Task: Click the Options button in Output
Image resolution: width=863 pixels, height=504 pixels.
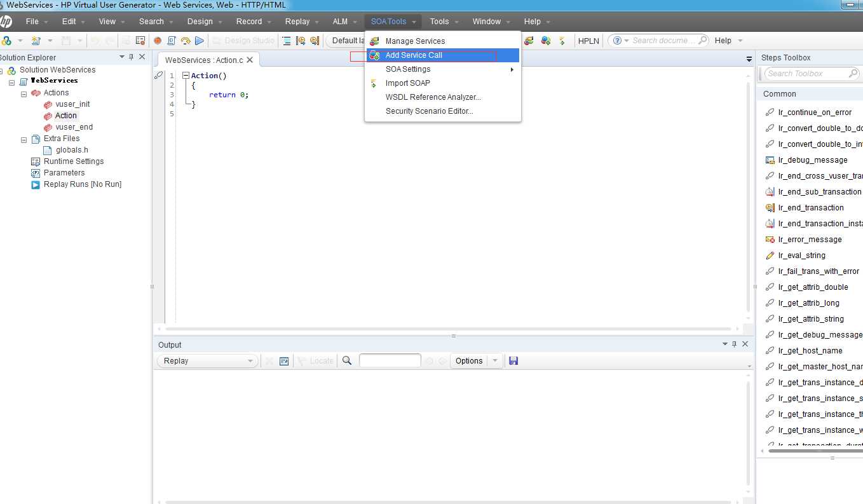Action: tap(469, 361)
